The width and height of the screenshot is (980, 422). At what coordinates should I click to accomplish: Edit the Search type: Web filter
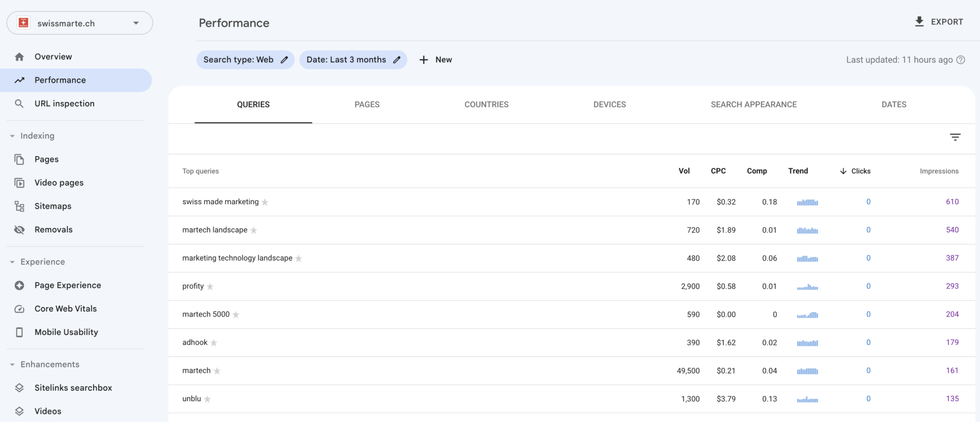(245, 60)
